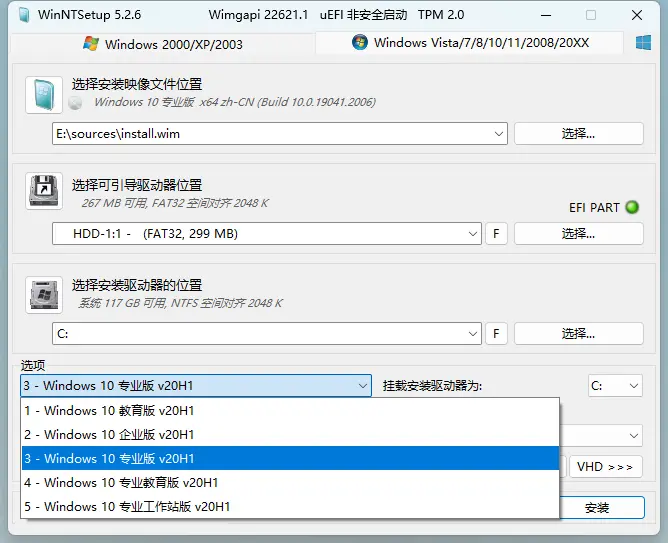668x543 pixels.
Task: Click the 选择安装驱动器的位置 heading
Action: click(x=137, y=285)
